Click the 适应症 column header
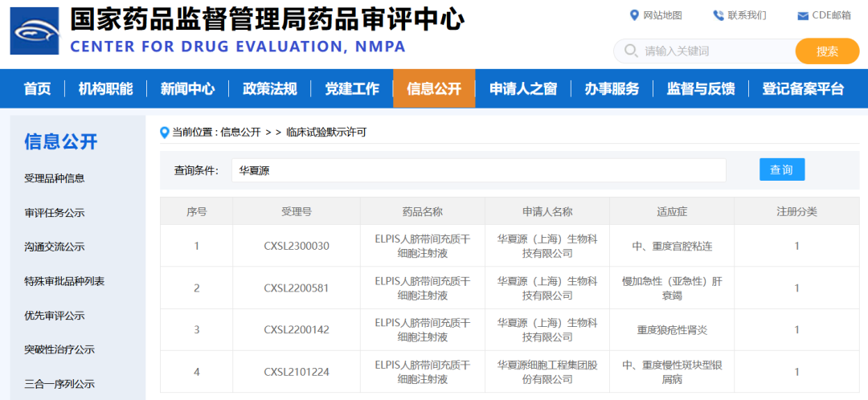Screen dimensions: 868x400 pyautogui.click(x=672, y=211)
